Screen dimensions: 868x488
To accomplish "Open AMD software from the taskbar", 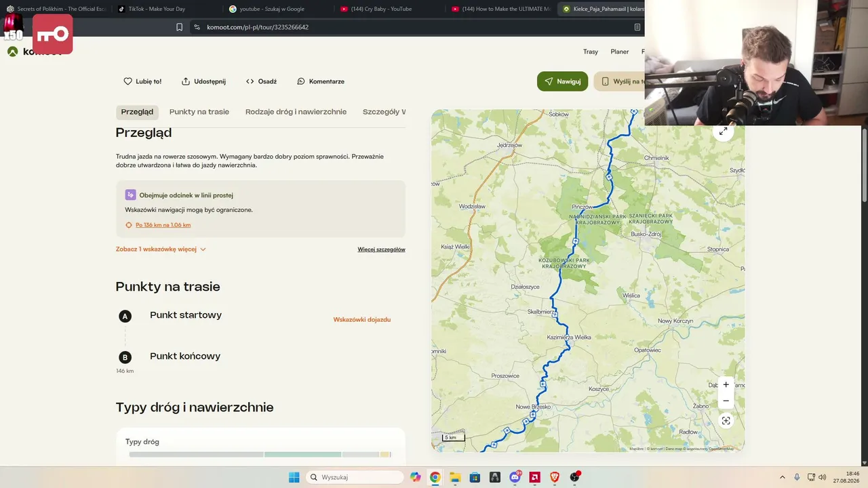I will tap(535, 477).
